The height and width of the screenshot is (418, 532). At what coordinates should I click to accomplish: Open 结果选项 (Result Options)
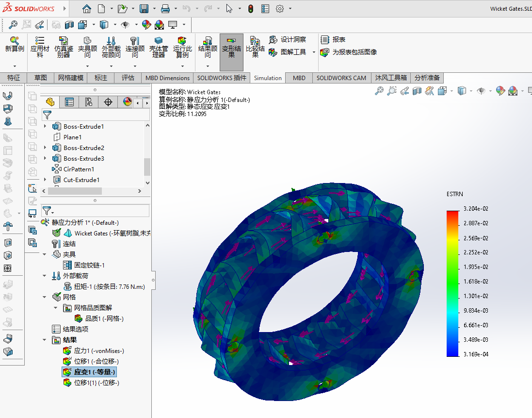click(x=70, y=329)
